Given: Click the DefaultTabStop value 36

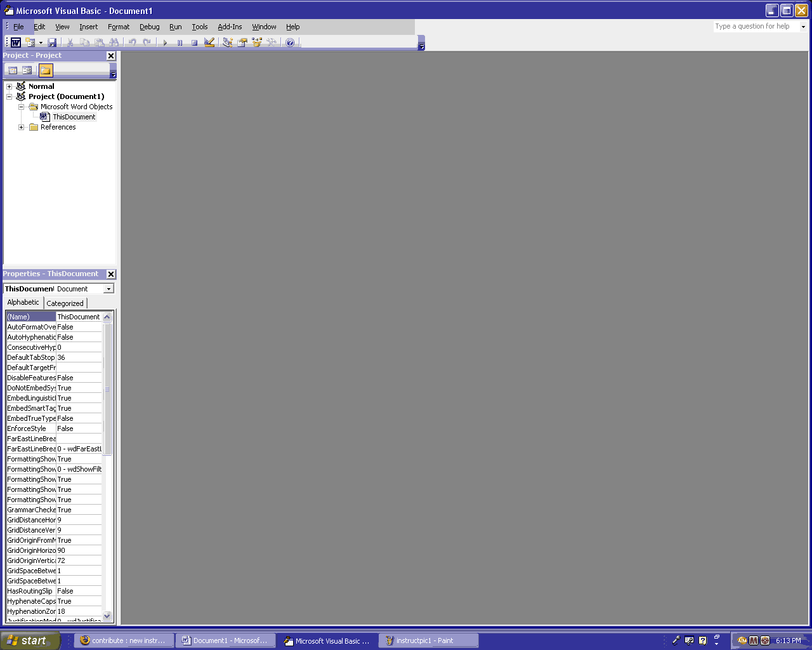Looking at the screenshot, I should coord(79,357).
